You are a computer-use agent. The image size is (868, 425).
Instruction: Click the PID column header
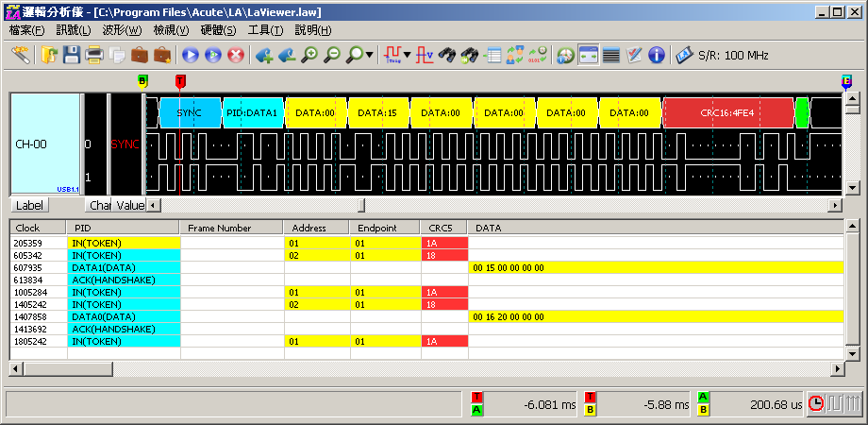pyautogui.click(x=124, y=228)
